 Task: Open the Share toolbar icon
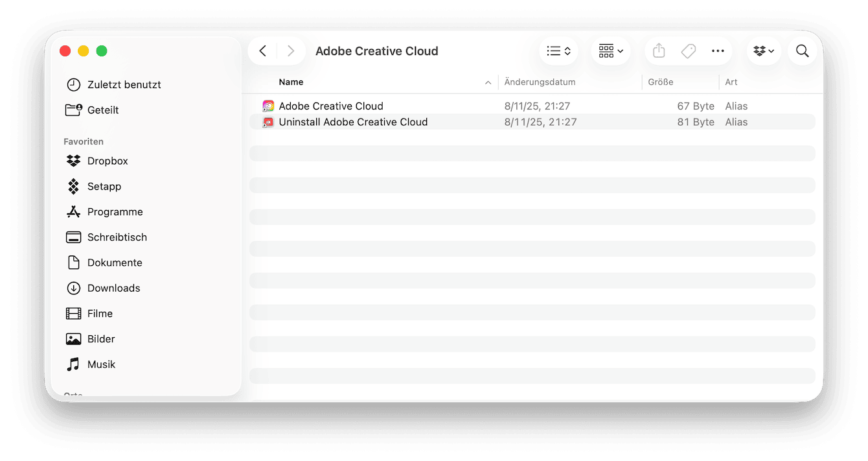(x=659, y=51)
